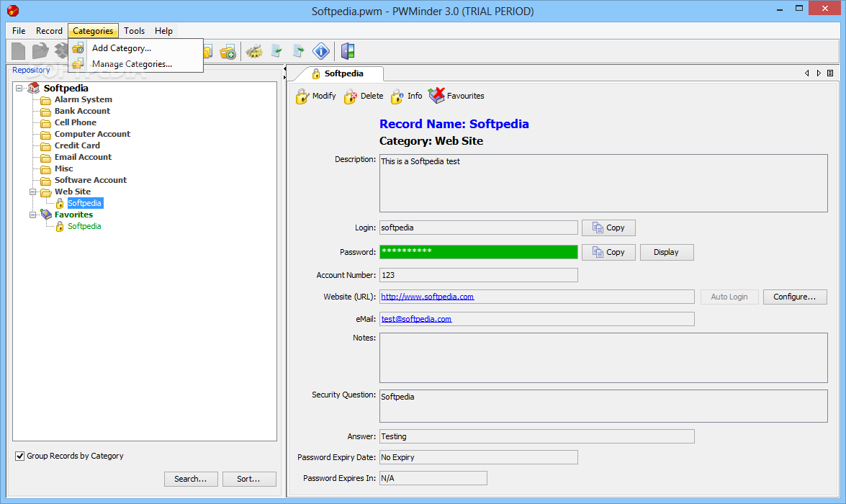Click the New file toolbar icon
The width and height of the screenshot is (846, 504).
pos(18,51)
